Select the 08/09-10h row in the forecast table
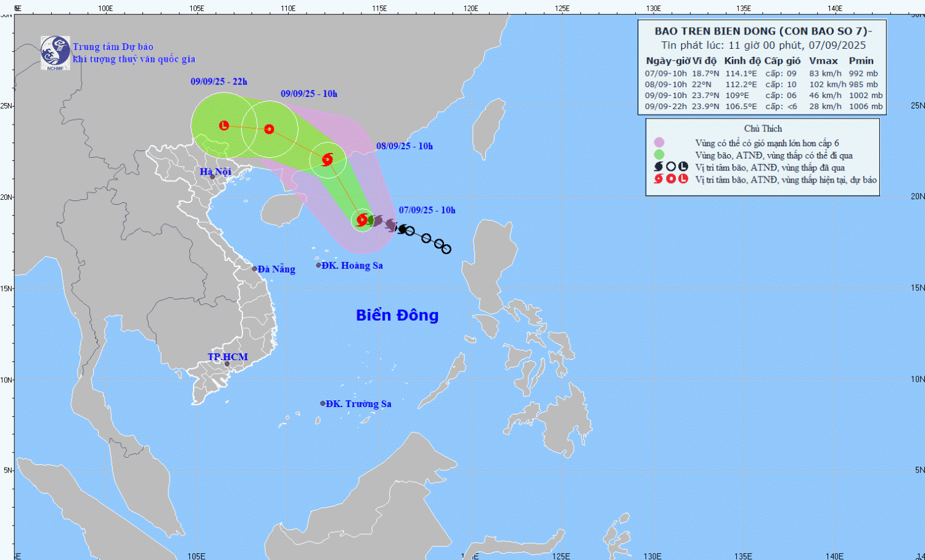 pyautogui.click(x=763, y=84)
